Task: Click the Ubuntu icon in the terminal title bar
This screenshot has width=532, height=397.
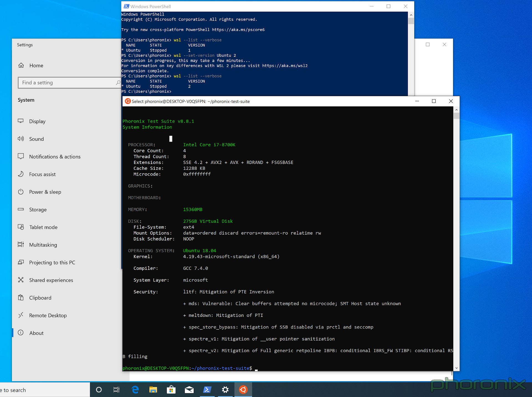Action: tap(128, 101)
